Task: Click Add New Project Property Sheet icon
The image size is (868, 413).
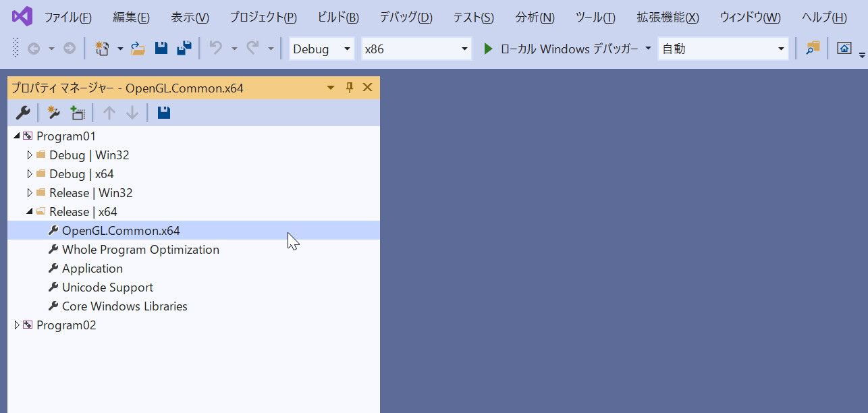Action: click(x=54, y=113)
